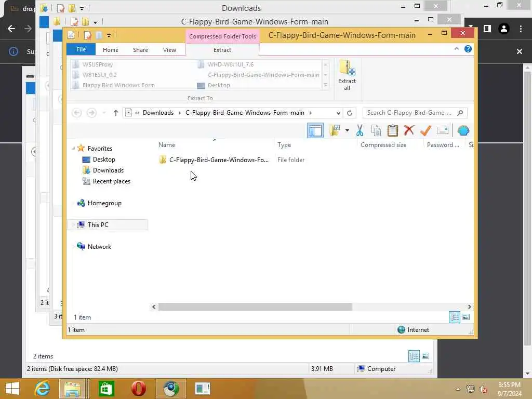
Task: Click the red X Delete icon
Action: [409, 130]
